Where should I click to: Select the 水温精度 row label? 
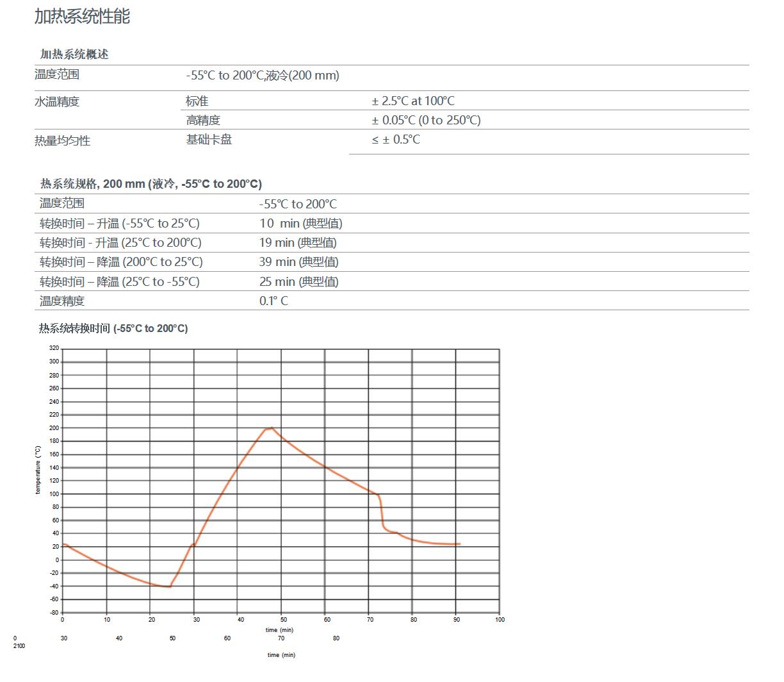pyautogui.click(x=57, y=101)
